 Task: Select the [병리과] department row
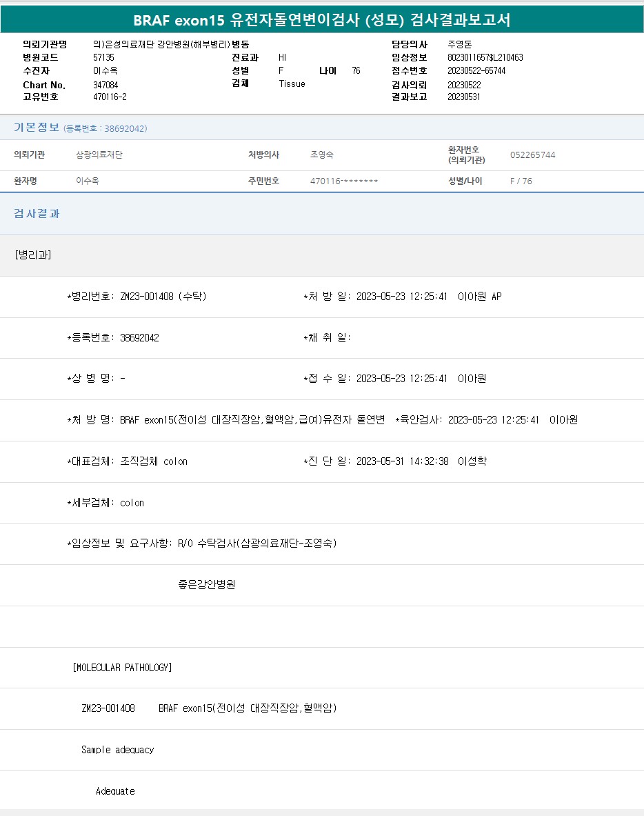coord(322,255)
